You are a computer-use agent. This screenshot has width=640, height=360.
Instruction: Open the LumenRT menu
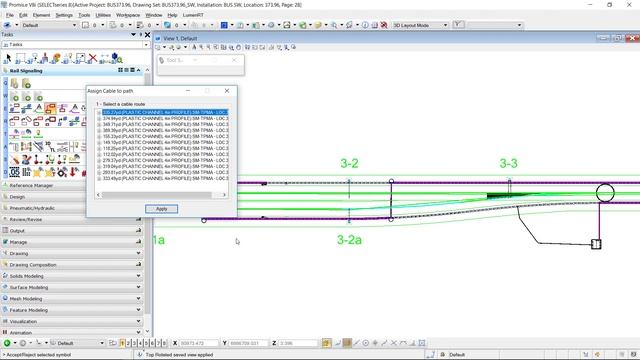(193, 15)
